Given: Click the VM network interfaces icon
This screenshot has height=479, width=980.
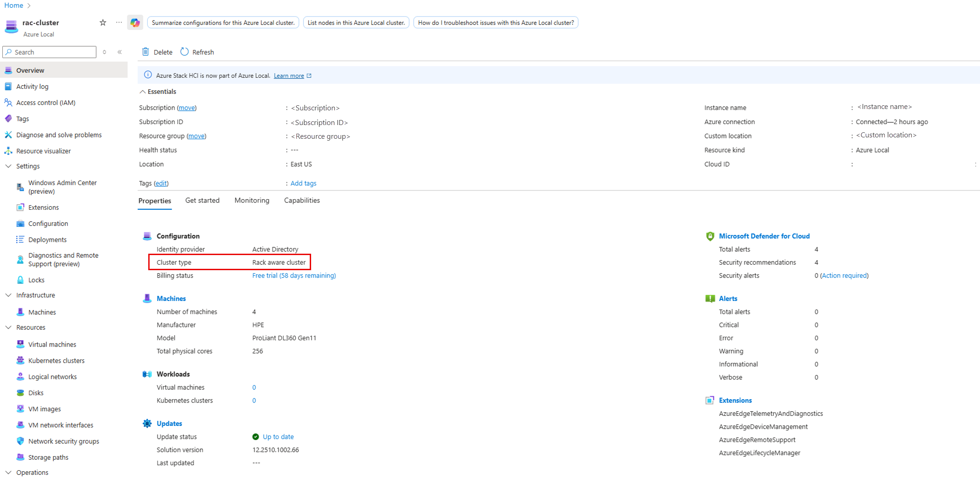Looking at the screenshot, I should tap(20, 425).
